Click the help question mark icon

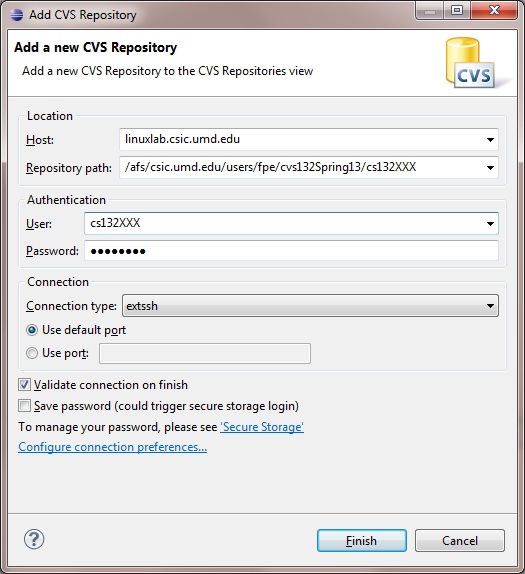coord(34,539)
